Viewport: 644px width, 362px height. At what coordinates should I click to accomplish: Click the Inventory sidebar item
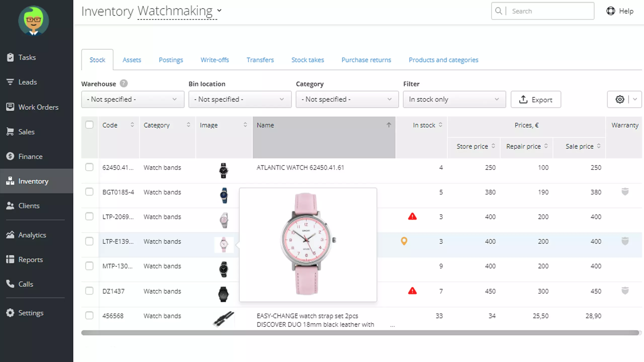37,181
